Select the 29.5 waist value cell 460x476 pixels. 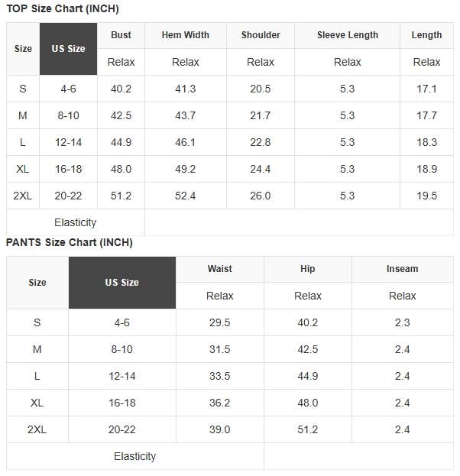[x=220, y=322]
